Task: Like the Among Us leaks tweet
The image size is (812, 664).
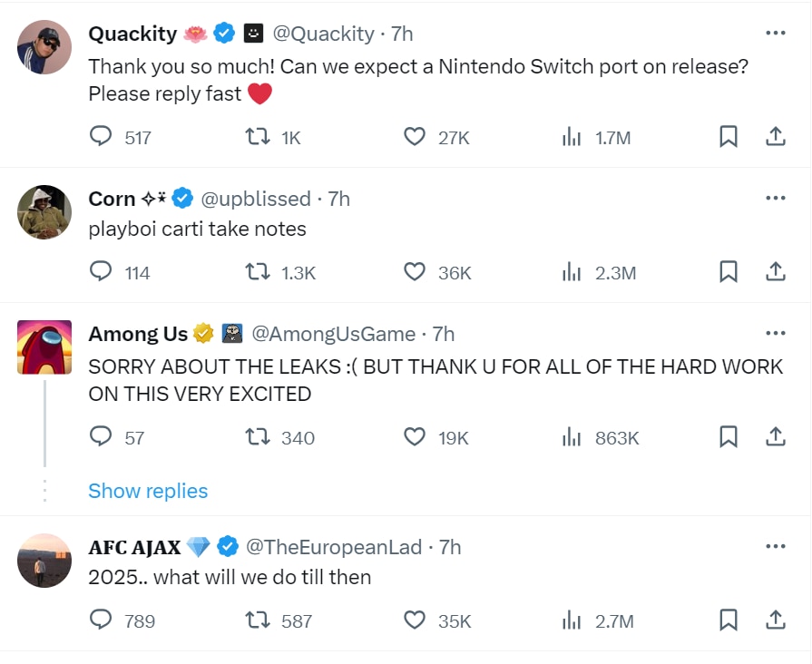Action: [415, 437]
